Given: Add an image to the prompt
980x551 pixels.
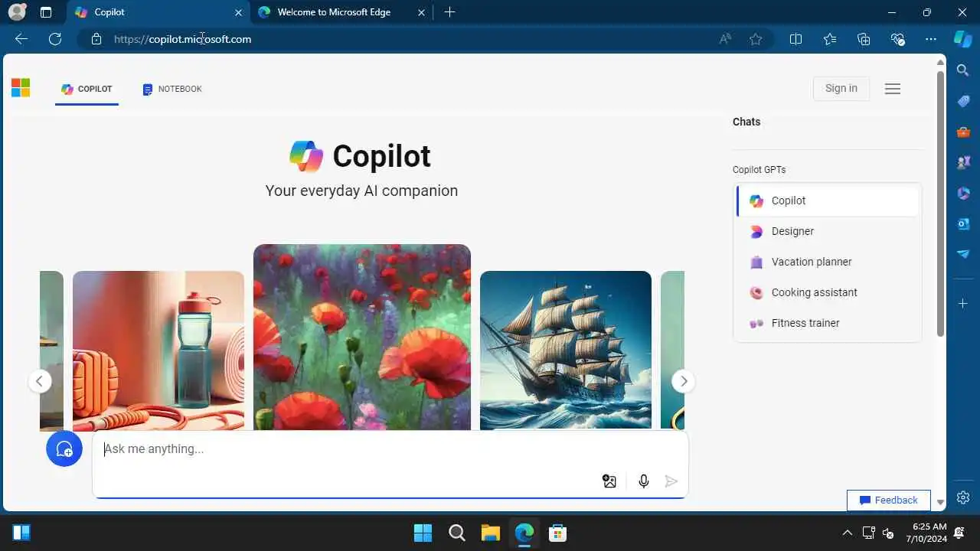Looking at the screenshot, I should [x=609, y=481].
